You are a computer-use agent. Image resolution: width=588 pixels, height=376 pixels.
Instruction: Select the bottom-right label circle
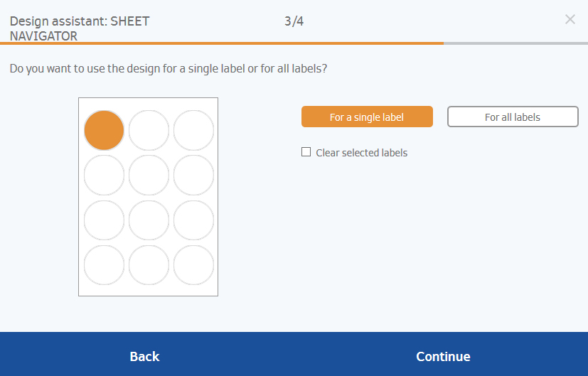(193, 265)
